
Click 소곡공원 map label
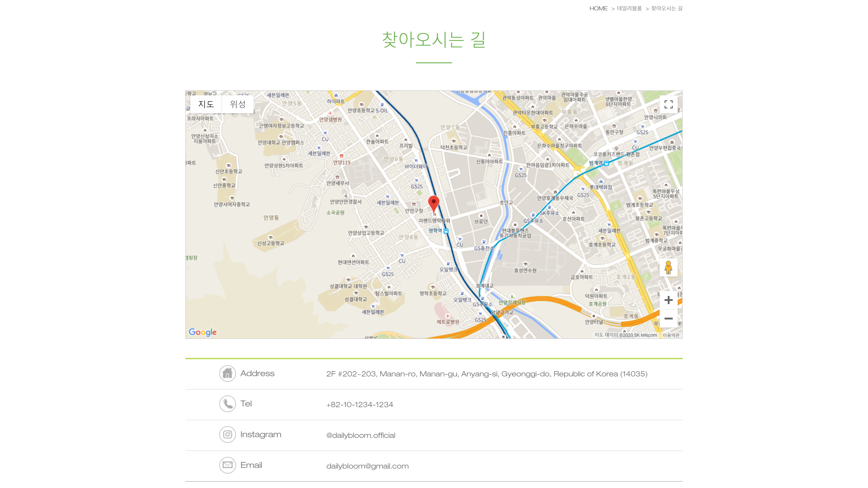click(x=335, y=213)
